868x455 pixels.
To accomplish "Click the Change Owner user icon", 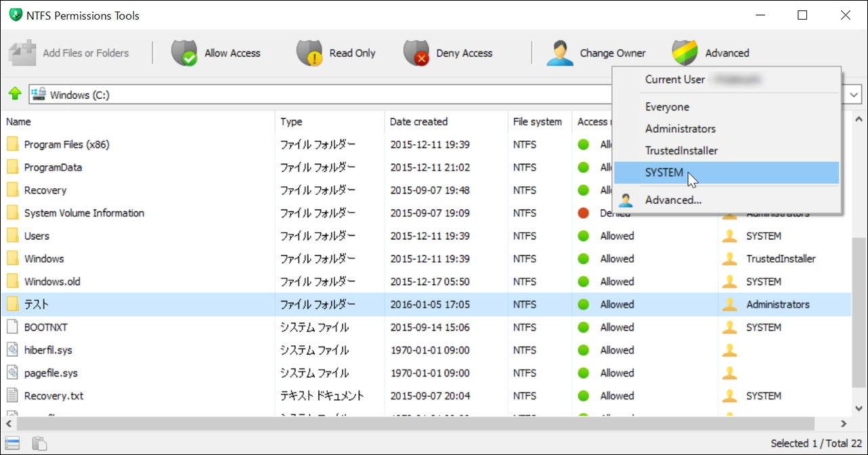I will (560, 53).
